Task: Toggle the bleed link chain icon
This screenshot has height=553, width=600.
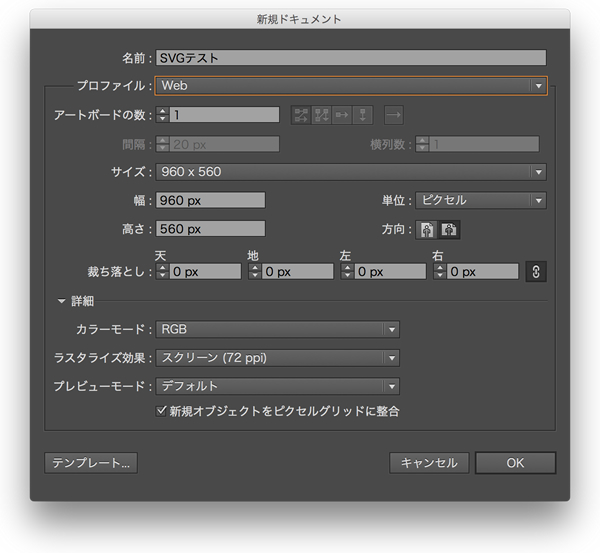Action: 535,271
